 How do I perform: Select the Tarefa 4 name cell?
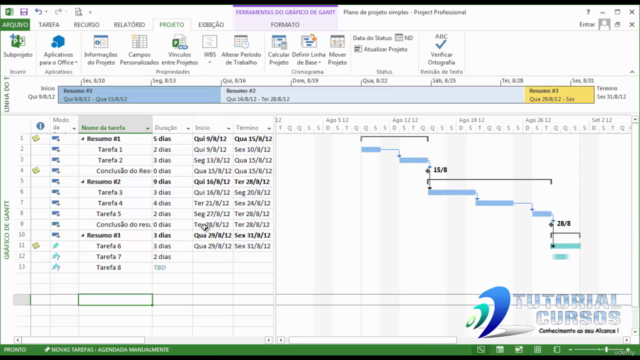115,203
